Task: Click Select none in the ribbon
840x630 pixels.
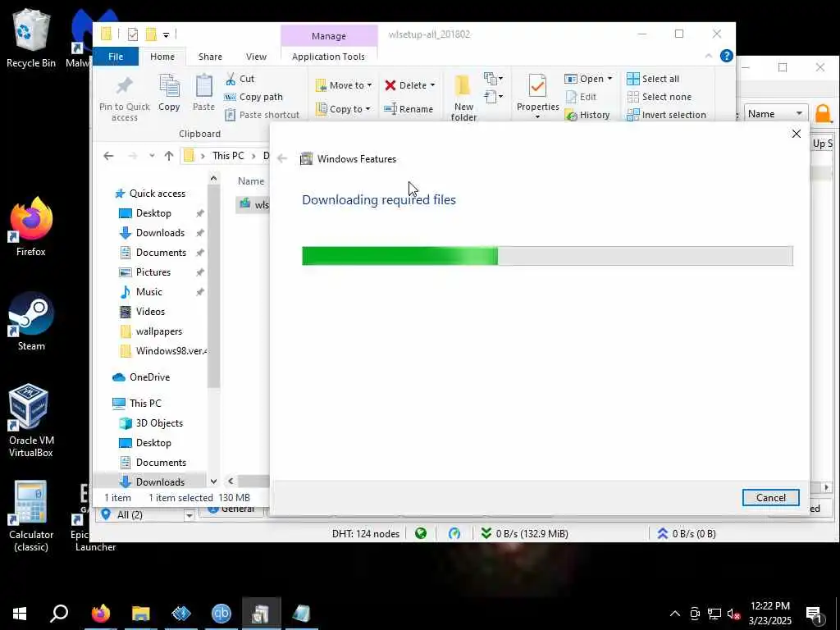Action: pyautogui.click(x=659, y=97)
